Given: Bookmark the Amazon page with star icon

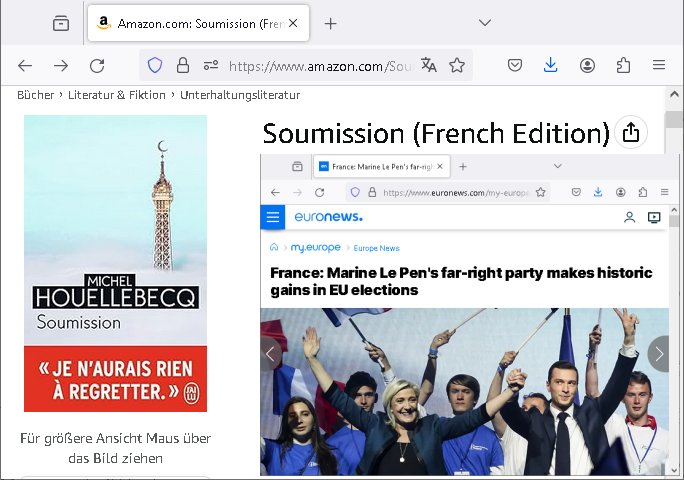Looking at the screenshot, I should coord(457,65).
